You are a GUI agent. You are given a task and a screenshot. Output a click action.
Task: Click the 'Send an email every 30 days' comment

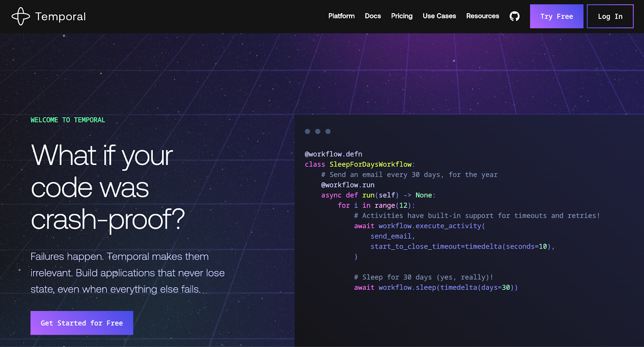[x=409, y=175]
